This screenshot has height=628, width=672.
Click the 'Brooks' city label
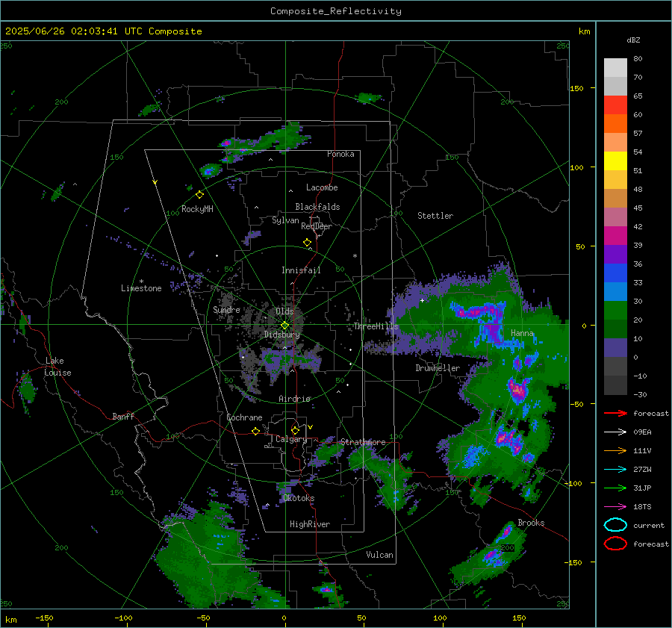[531, 523]
